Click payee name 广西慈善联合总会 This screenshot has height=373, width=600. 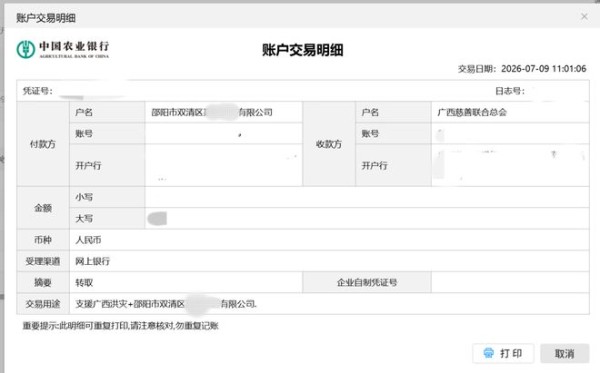[472, 112]
